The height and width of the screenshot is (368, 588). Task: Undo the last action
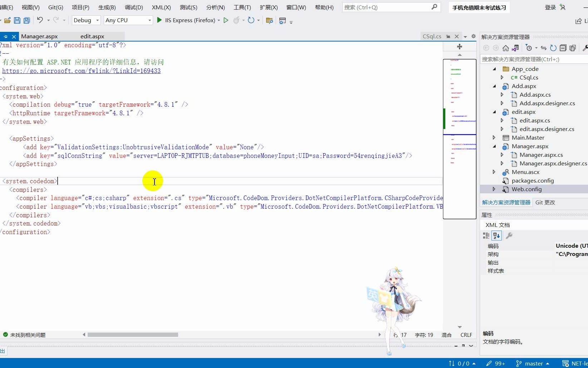(40, 20)
